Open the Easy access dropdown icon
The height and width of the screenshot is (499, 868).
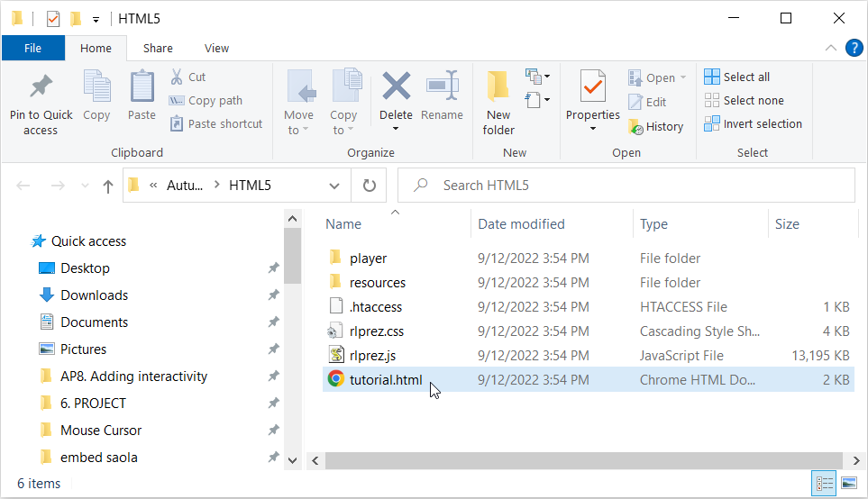(x=537, y=100)
